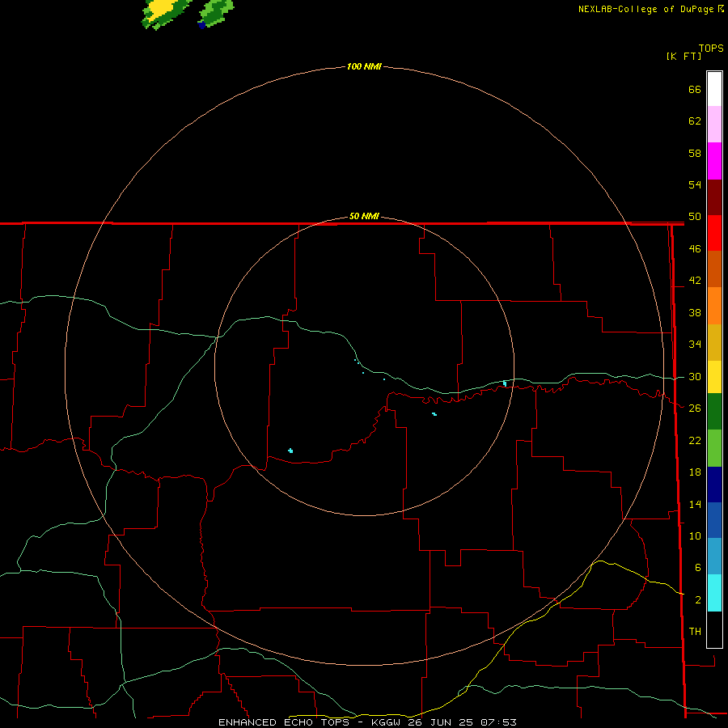Click the legend value "2"
728x728 pixels.
click(x=697, y=600)
